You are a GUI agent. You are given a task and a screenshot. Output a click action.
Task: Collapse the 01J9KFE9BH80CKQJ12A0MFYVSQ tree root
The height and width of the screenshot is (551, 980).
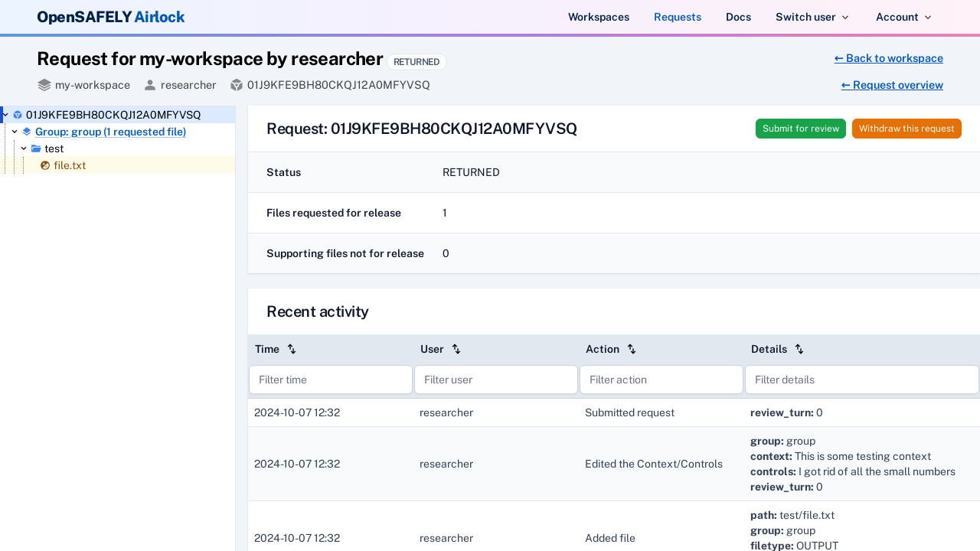click(x=5, y=113)
